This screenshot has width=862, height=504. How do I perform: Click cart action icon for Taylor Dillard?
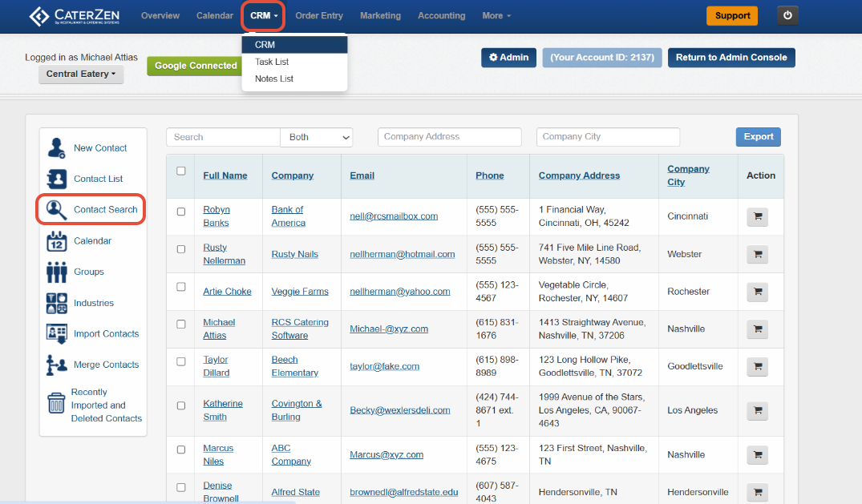758,367
